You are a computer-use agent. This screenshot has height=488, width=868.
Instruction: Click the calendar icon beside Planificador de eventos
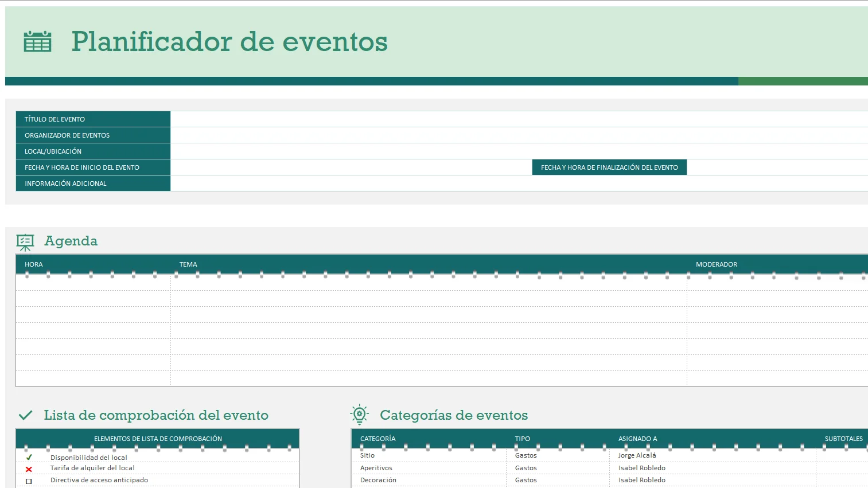tap(37, 42)
